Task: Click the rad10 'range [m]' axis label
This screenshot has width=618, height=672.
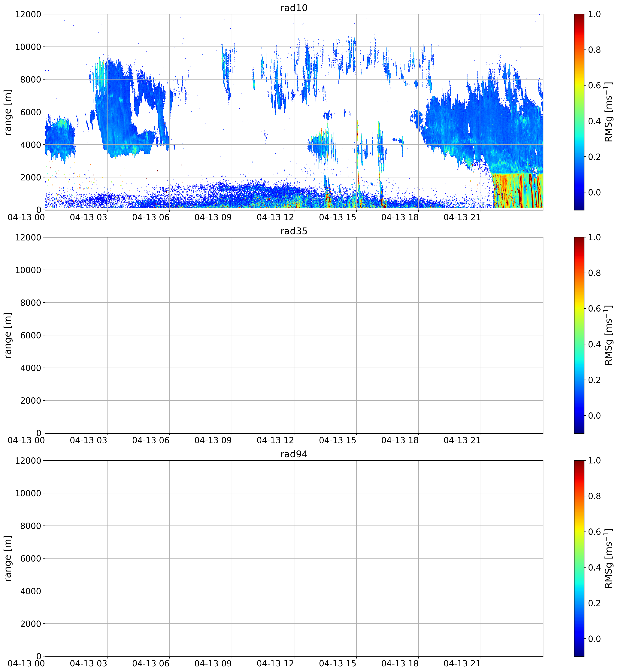Action: [8, 112]
